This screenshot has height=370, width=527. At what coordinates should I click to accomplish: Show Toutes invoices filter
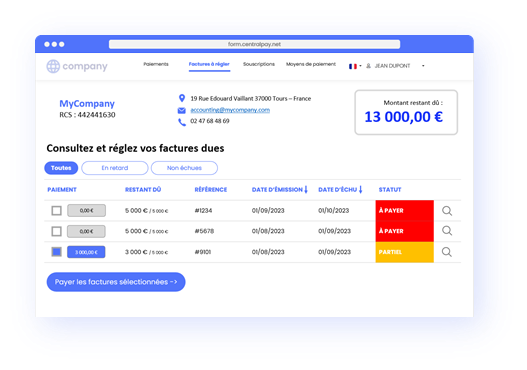(61, 168)
